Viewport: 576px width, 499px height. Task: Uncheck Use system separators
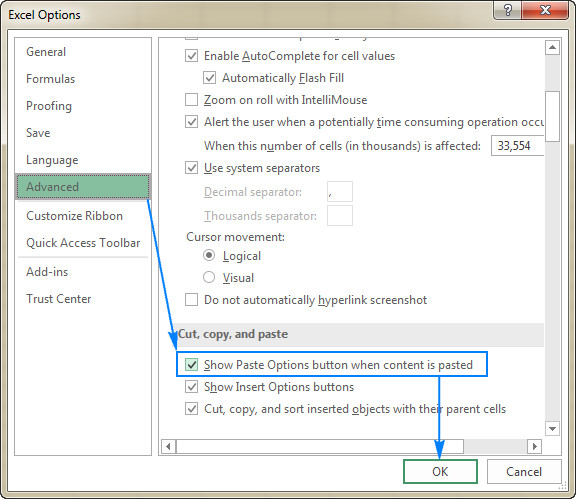click(191, 168)
